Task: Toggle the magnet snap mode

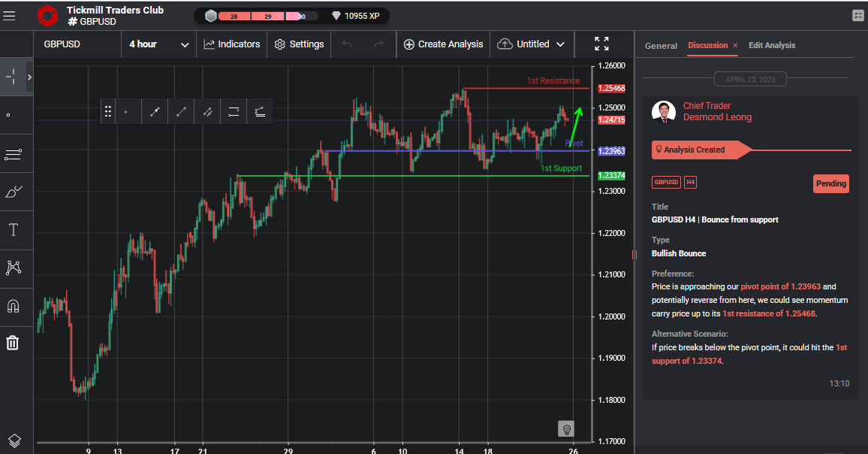Action: [14, 306]
